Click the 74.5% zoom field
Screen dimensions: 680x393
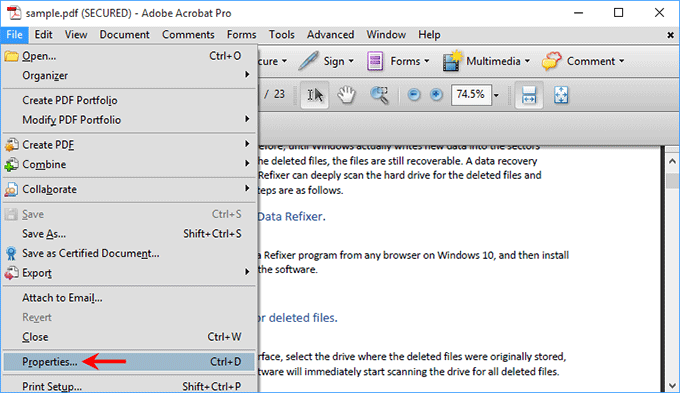(x=471, y=95)
